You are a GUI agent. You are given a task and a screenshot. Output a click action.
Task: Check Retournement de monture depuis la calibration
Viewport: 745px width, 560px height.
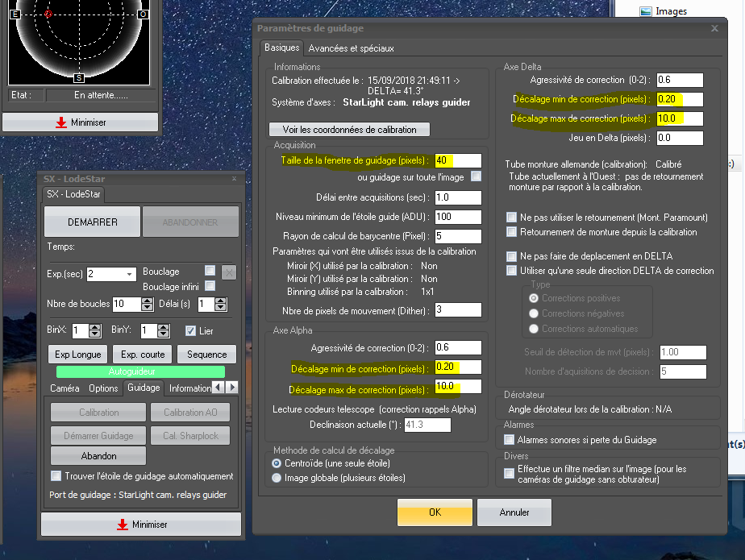(x=511, y=232)
